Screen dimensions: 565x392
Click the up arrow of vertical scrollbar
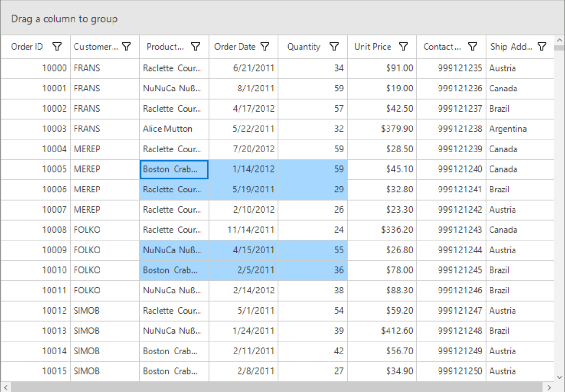point(559,41)
